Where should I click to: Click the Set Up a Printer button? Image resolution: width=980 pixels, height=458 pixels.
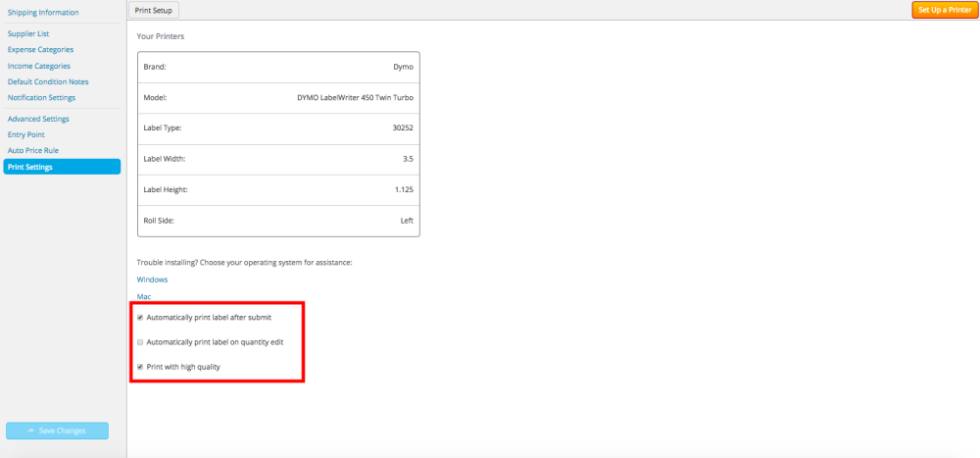coord(945,10)
